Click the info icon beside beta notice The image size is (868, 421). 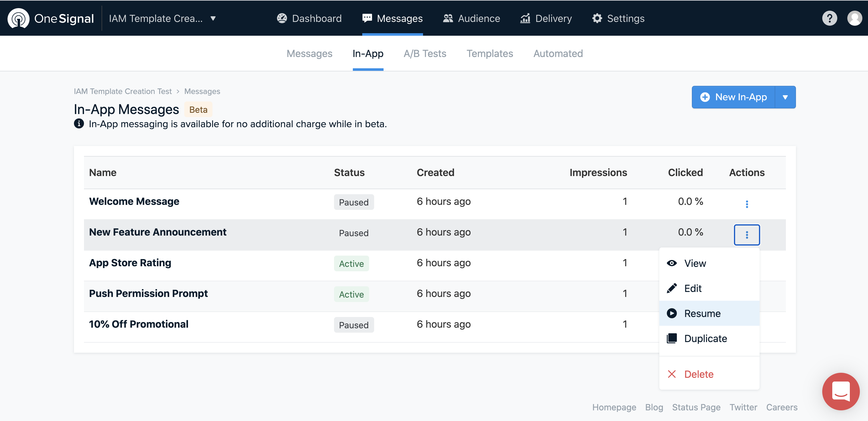(79, 124)
